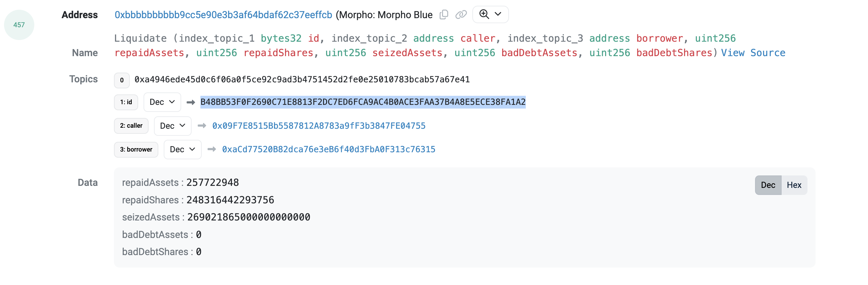The image size is (868, 285).
Task: Open the borrower address 0xaCd77520 link
Action: click(328, 149)
